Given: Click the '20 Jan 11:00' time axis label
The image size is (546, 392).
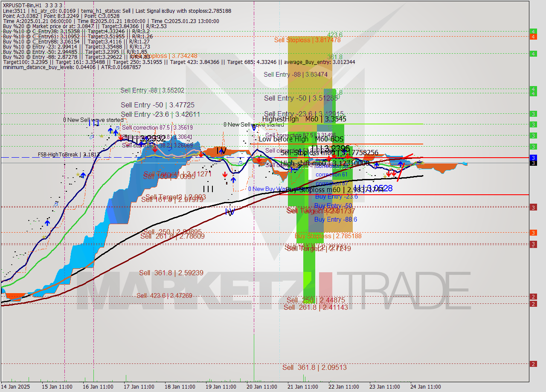Looking at the screenshot, I should coord(262,387).
